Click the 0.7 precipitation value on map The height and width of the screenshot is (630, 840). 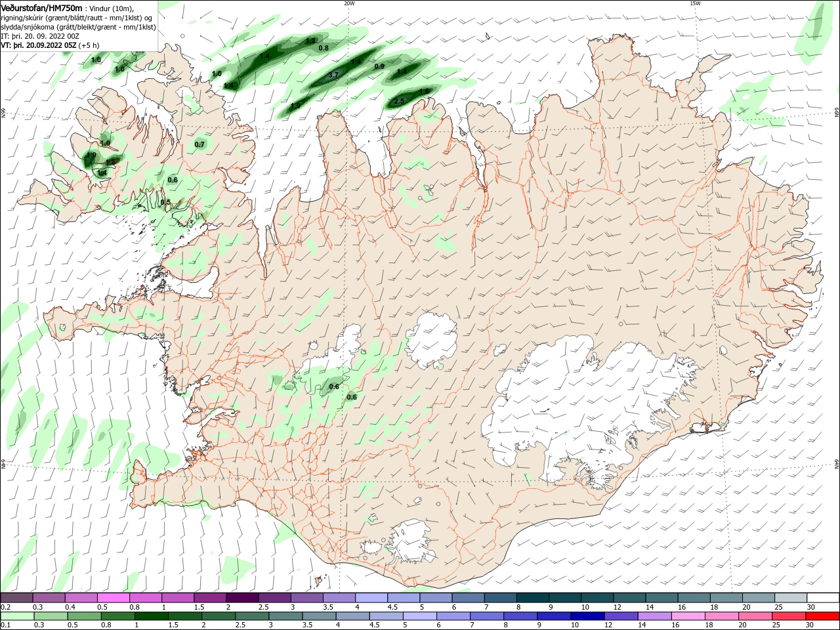pos(199,144)
